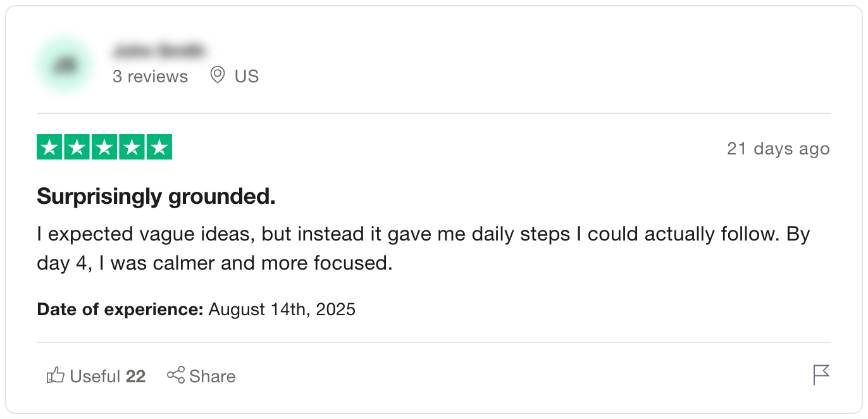The image size is (868, 419).
Task: Flag this review using flag icon
Action: coord(821,375)
